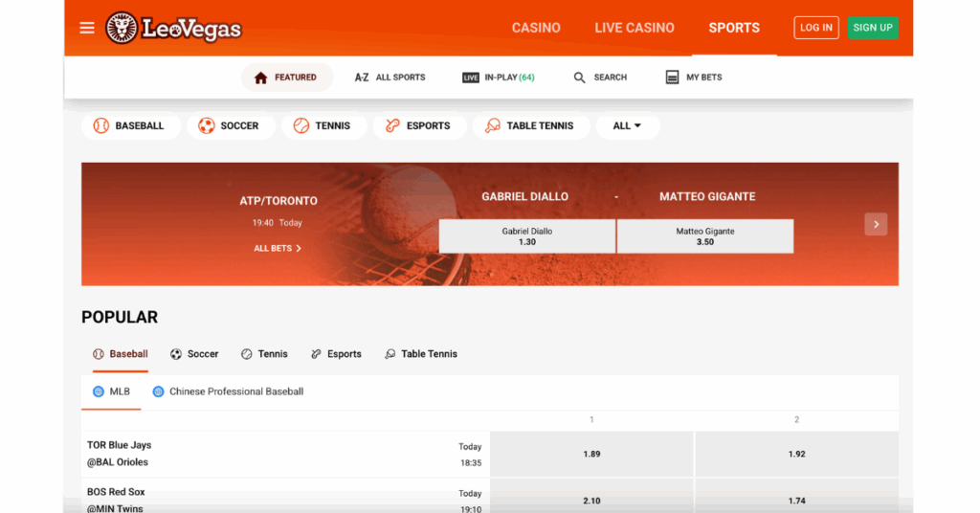
Task: Open ALL BETS for ATP/Toronto match
Action: click(278, 248)
